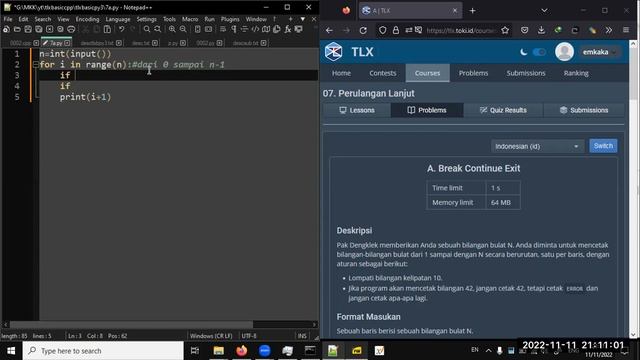
Task: Open a new Firefox tab with plus
Action: 472,11
